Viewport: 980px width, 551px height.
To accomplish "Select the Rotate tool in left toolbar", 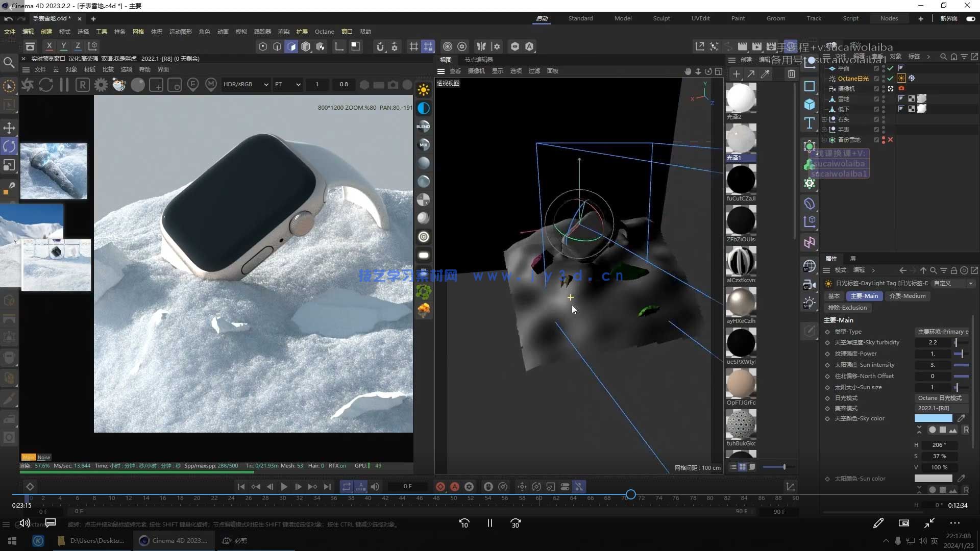I will point(9,146).
